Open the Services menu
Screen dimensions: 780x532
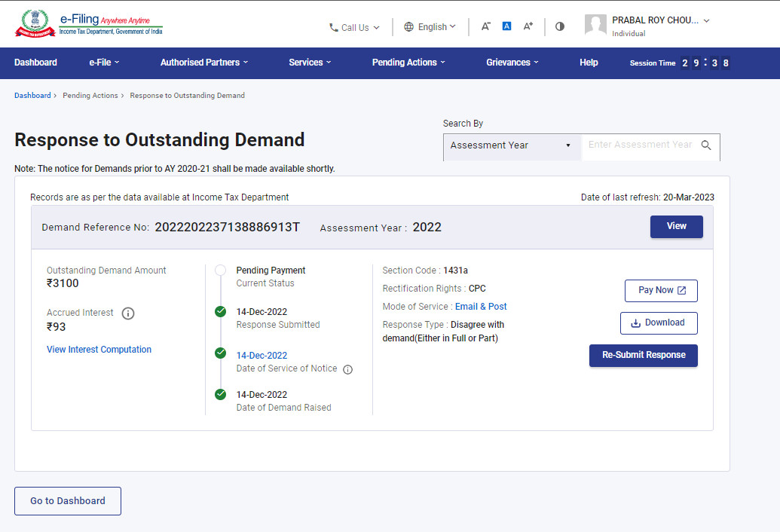tap(310, 63)
